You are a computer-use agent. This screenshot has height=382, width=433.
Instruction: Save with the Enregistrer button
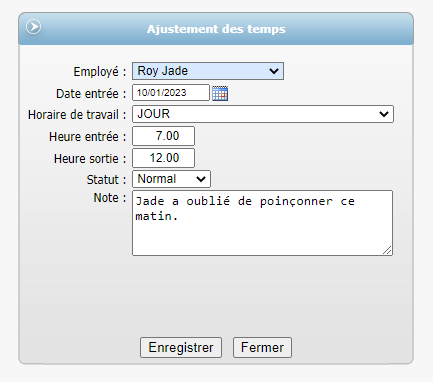point(181,347)
